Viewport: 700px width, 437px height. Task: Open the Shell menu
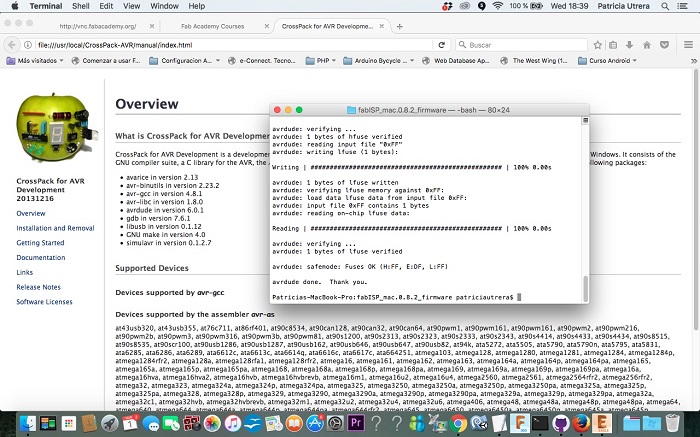(x=81, y=6)
